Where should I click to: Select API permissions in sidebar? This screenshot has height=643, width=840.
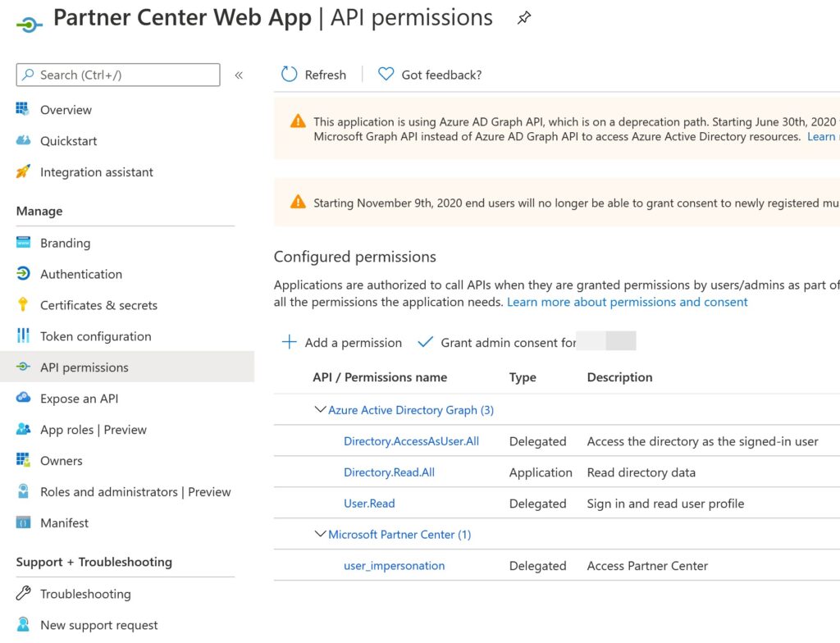click(x=127, y=367)
